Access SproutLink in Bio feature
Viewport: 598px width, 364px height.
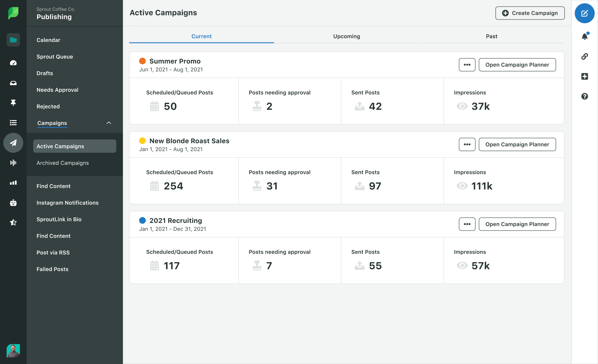59,219
